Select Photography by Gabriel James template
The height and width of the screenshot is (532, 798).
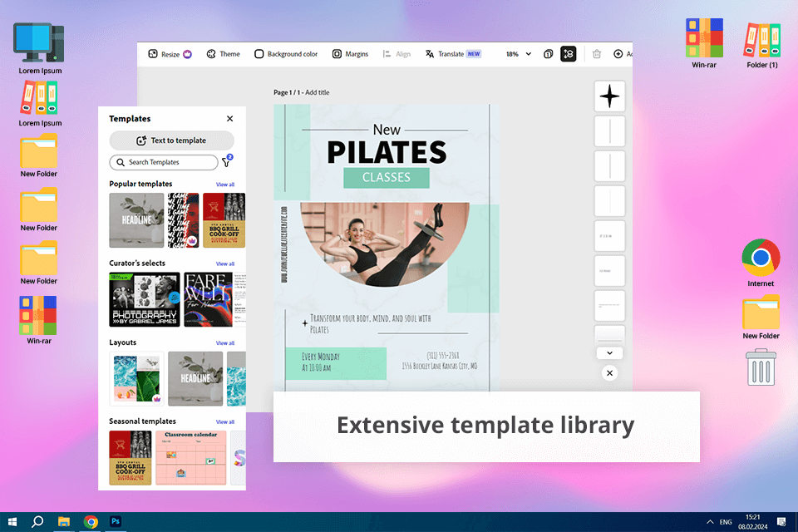[145, 299]
